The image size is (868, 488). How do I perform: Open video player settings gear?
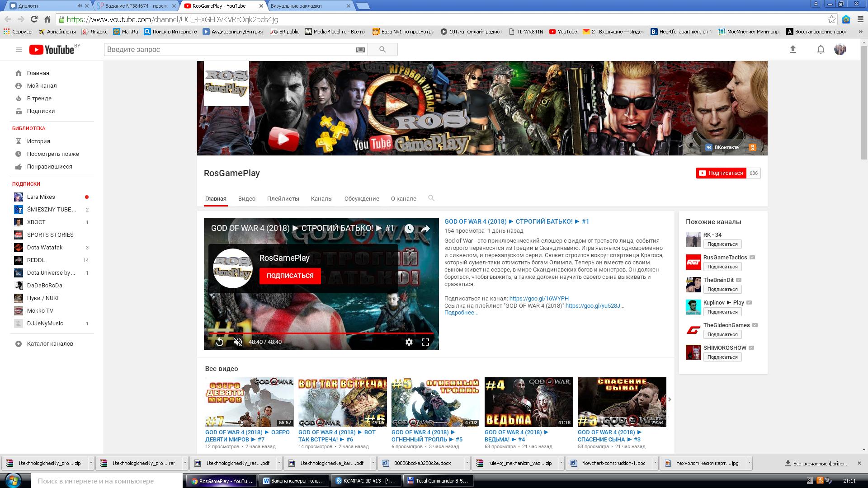coord(409,342)
